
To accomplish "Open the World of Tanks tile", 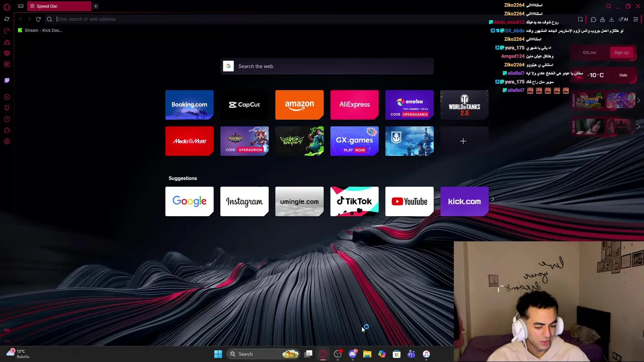I will click(464, 105).
